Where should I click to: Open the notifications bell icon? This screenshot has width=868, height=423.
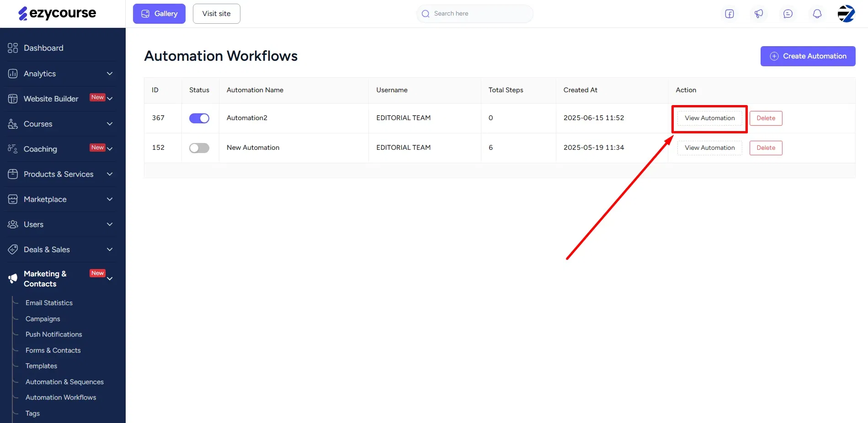point(817,14)
